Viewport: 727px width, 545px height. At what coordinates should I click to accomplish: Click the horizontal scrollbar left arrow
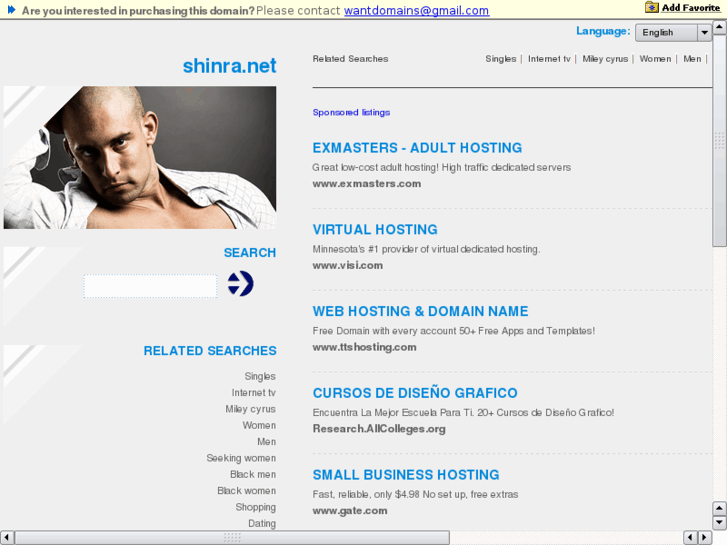[7, 538]
